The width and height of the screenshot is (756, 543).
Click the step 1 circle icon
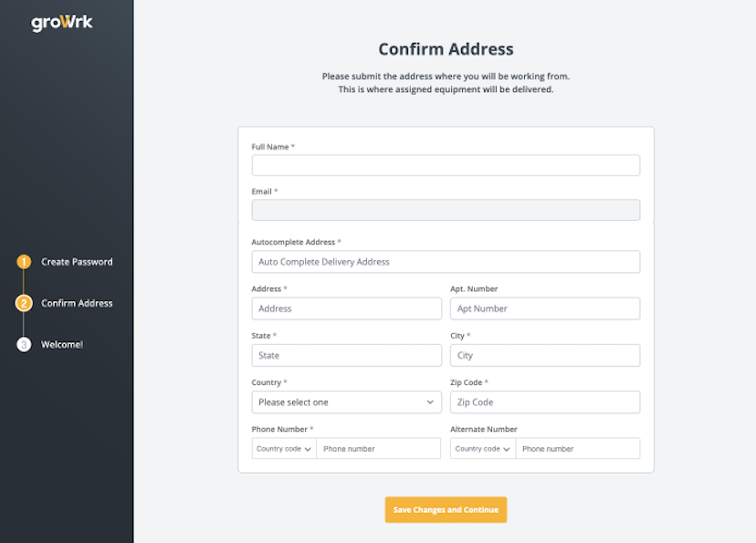(24, 262)
